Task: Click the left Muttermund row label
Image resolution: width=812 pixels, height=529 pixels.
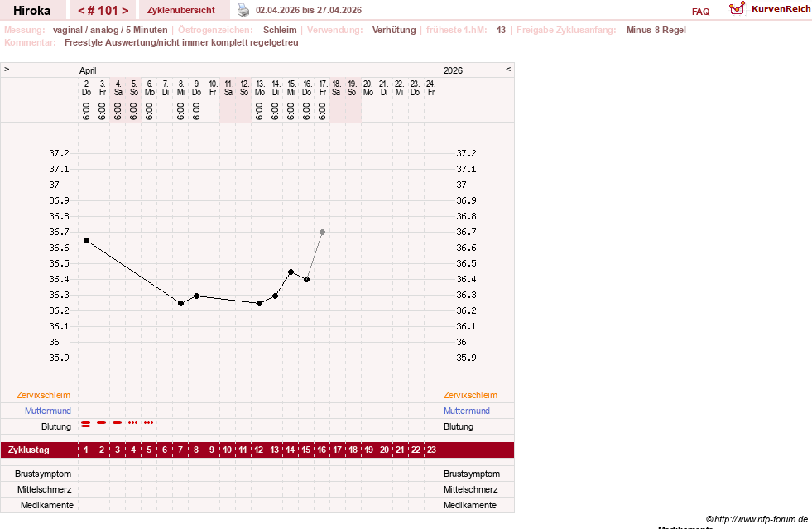Action: 48,411
